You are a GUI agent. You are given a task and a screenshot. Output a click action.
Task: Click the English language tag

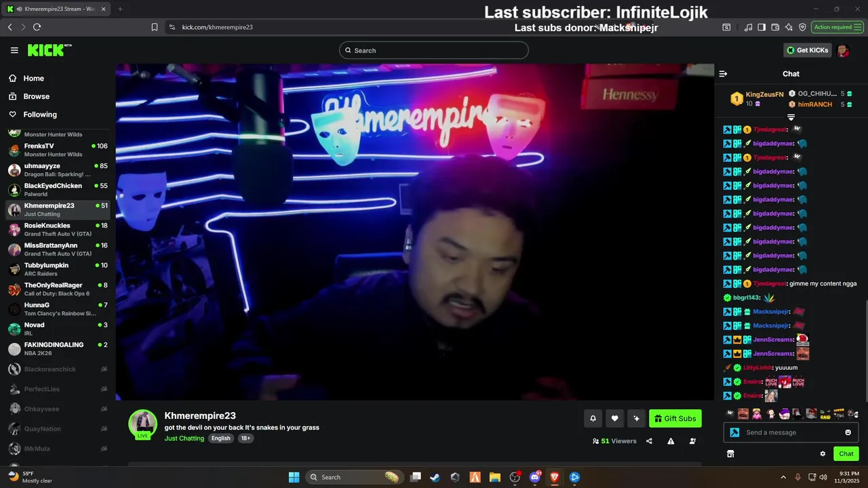click(220, 439)
